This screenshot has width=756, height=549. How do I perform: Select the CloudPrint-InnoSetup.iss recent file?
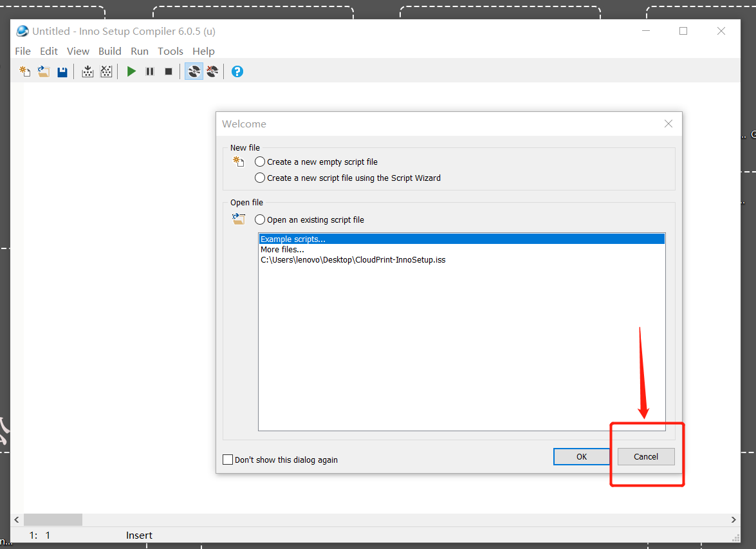pyautogui.click(x=462, y=260)
